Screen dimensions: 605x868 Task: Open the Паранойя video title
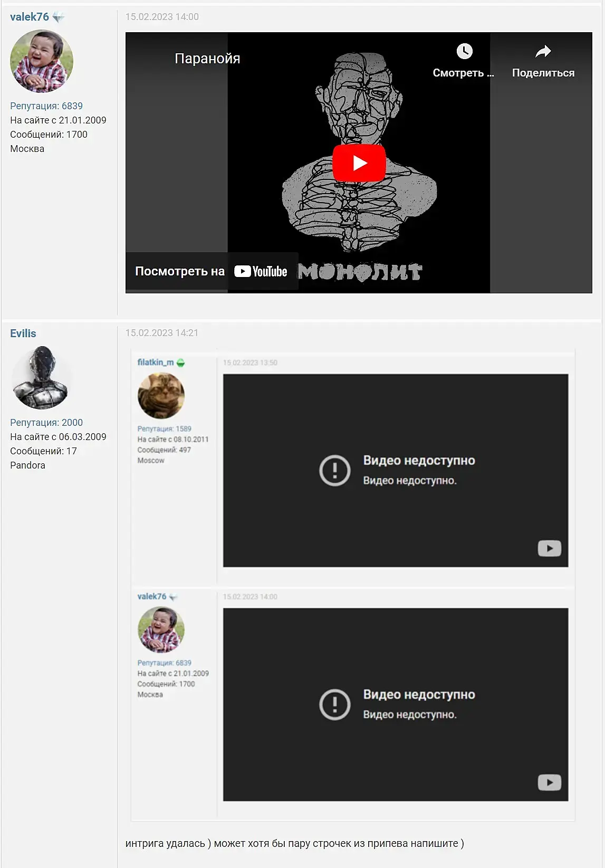tap(207, 59)
